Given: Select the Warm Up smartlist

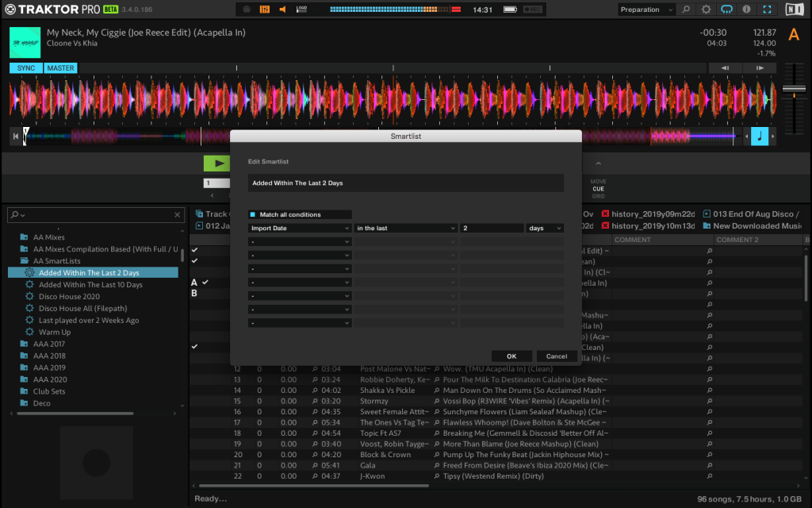Looking at the screenshot, I should point(55,333).
